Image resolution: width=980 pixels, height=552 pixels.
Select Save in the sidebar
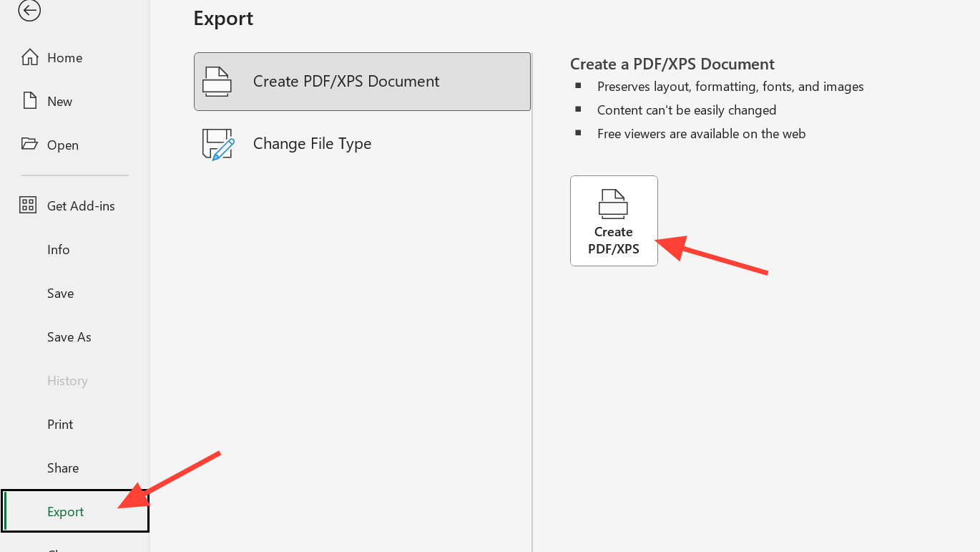61,293
